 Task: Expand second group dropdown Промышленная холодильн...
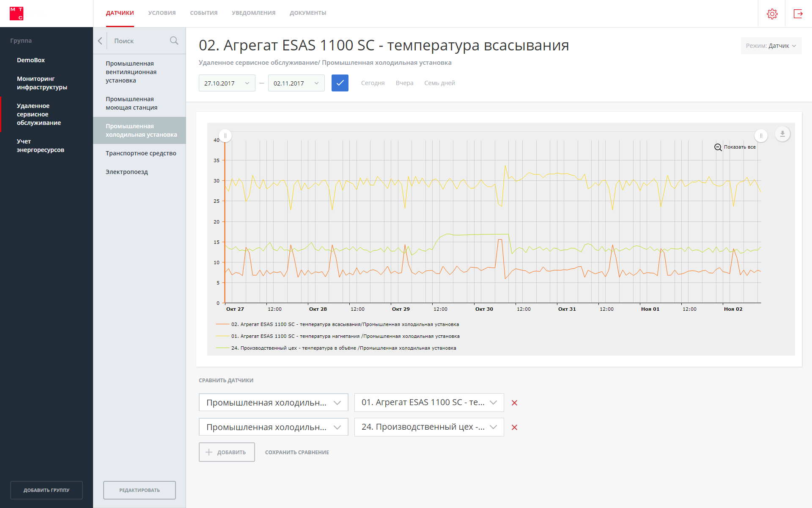coord(274,427)
